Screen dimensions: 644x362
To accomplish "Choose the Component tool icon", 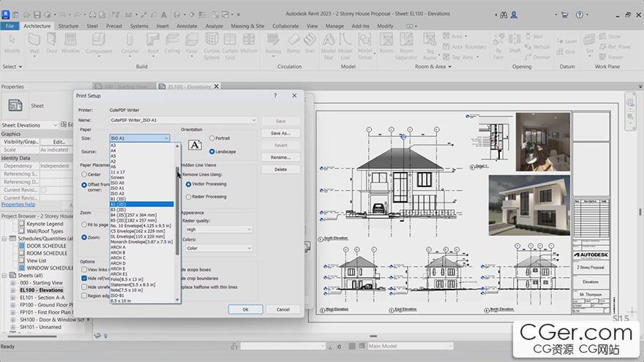I will click(x=99, y=43).
